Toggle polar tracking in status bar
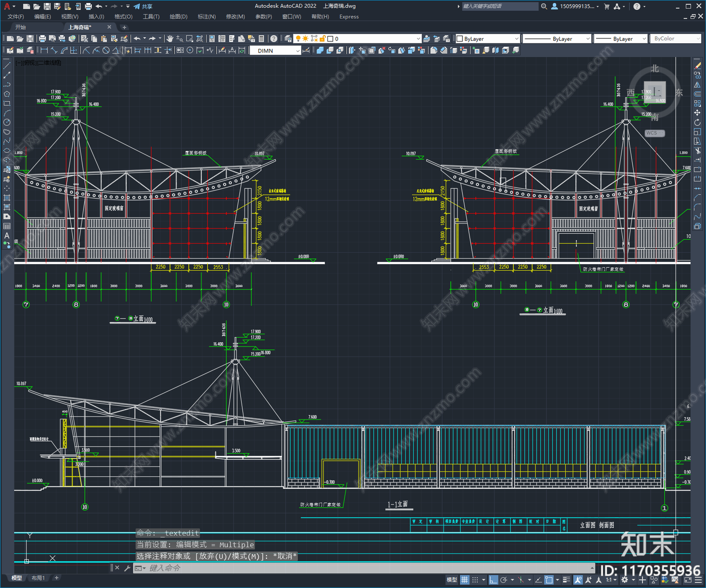 [503, 580]
